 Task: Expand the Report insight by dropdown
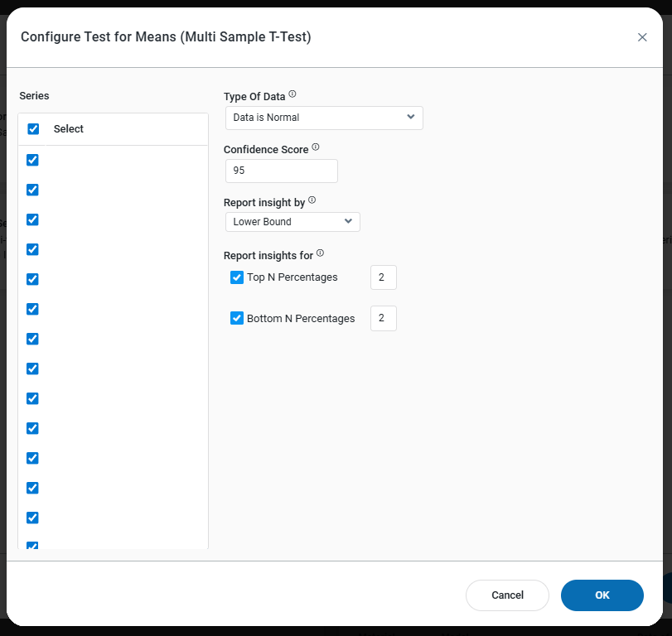[292, 222]
